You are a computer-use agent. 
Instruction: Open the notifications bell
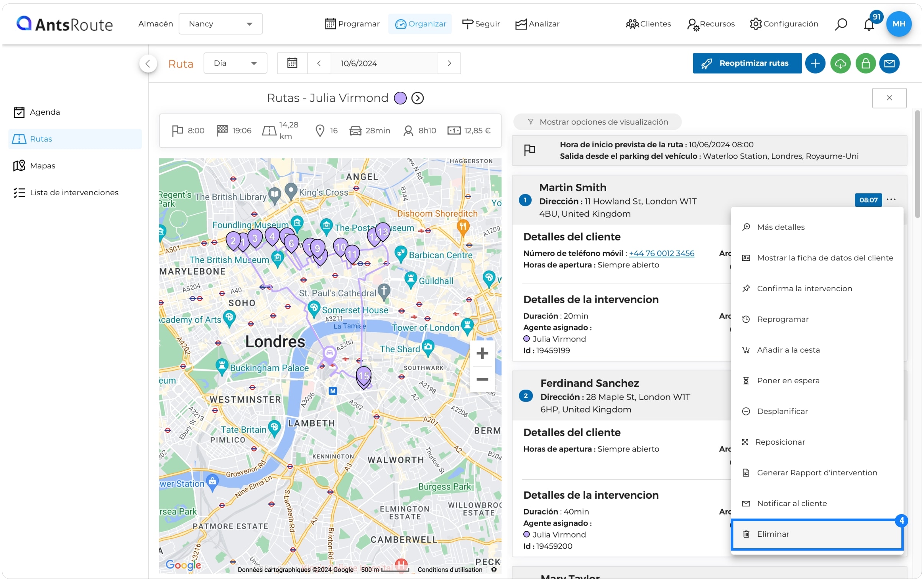tap(869, 24)
